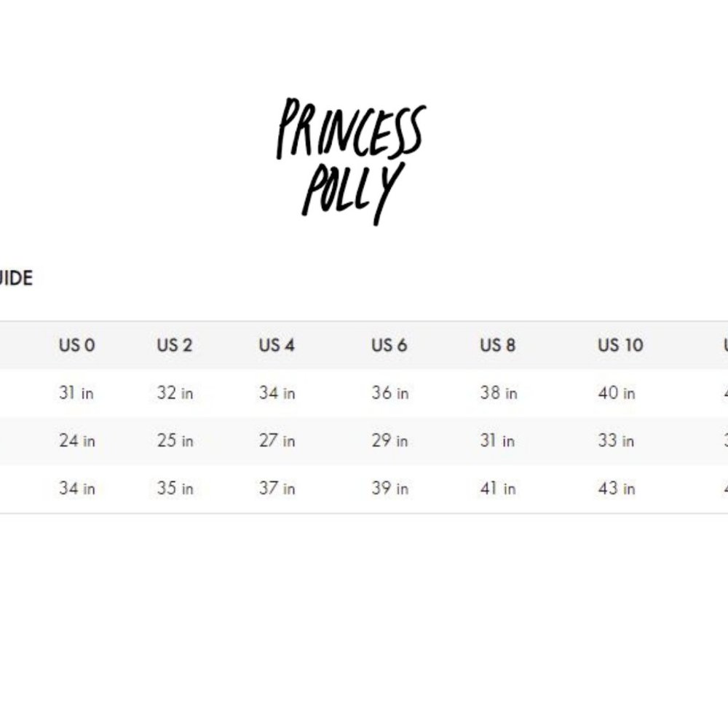This screenshot has width=728, height=728.
Task: Select the US 0 size column header
Action: [x=76, y=345]
